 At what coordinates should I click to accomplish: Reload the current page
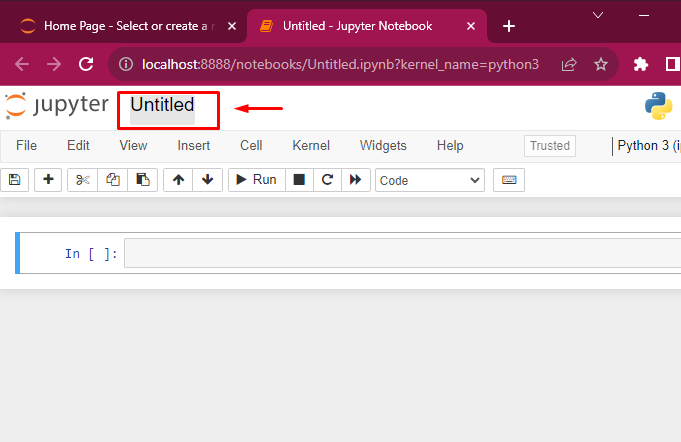click(x=86, y=64)
